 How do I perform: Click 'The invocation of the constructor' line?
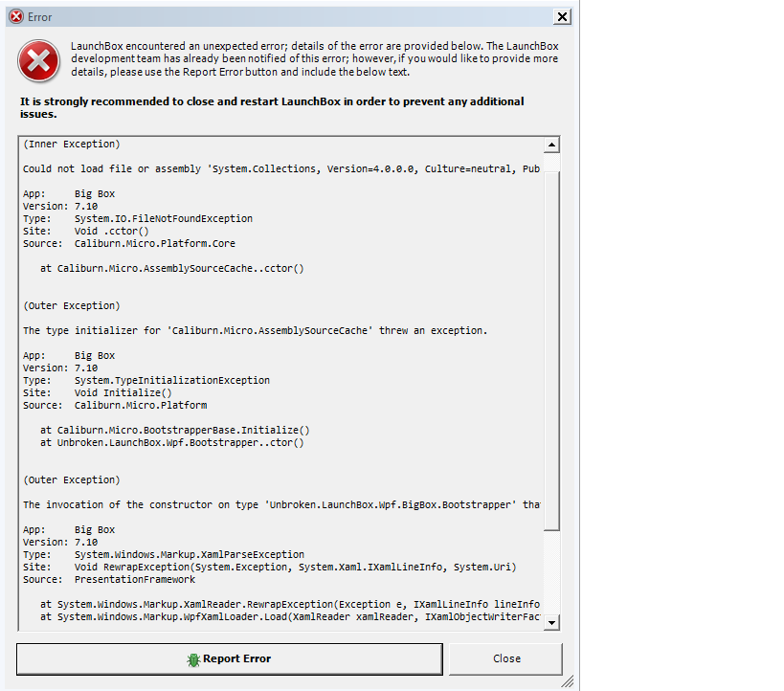point(281,504)
